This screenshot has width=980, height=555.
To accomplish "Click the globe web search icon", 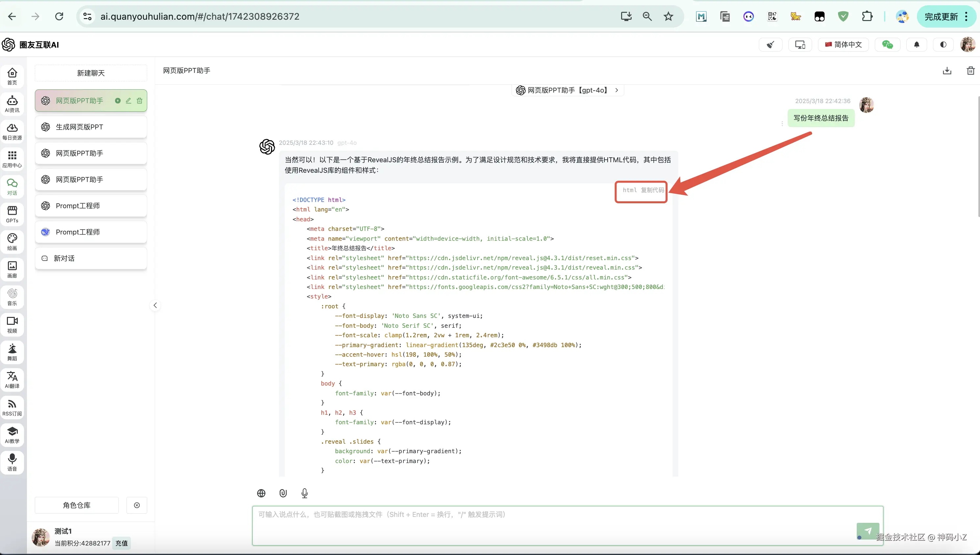I will point(261,493).
